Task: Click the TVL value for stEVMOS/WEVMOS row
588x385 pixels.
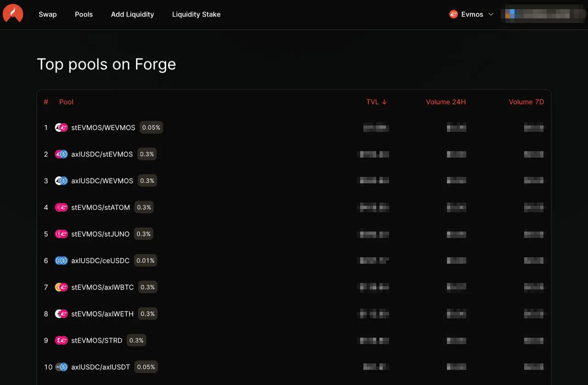Action: pyautogui.click(x=376, y=128)
